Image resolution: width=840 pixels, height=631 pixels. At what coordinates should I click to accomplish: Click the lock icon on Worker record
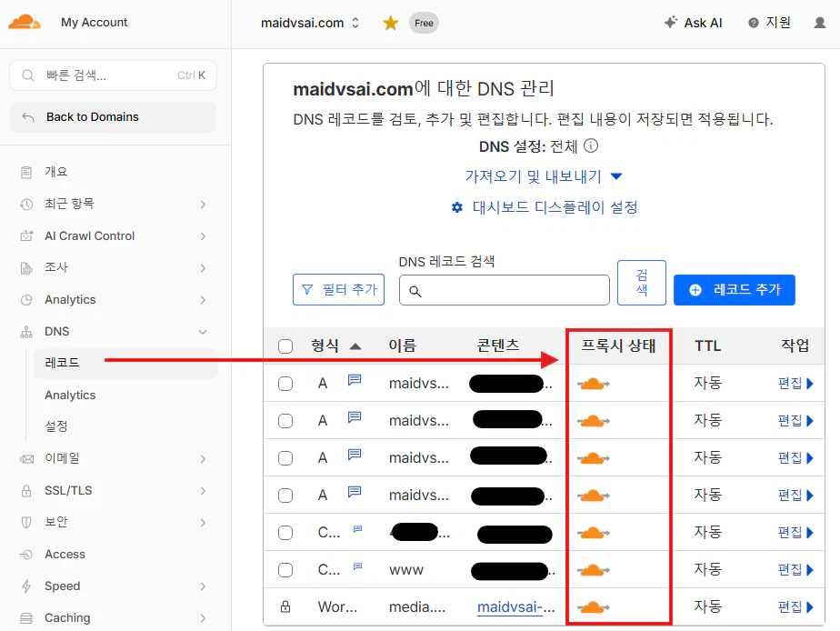click(285, 606)
